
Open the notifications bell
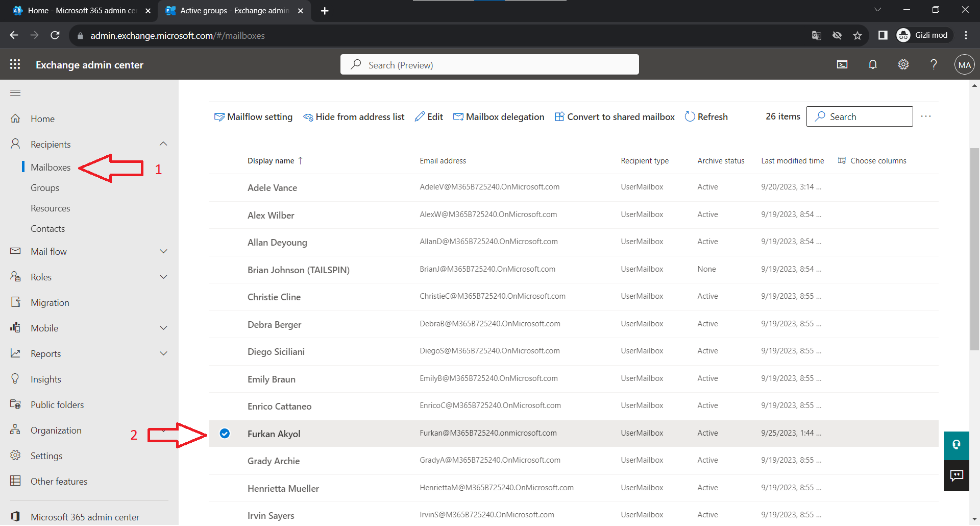[873, 64]
